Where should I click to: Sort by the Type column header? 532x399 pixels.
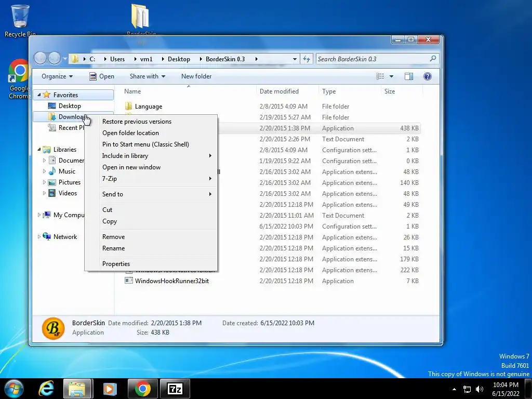coord(350,91)
